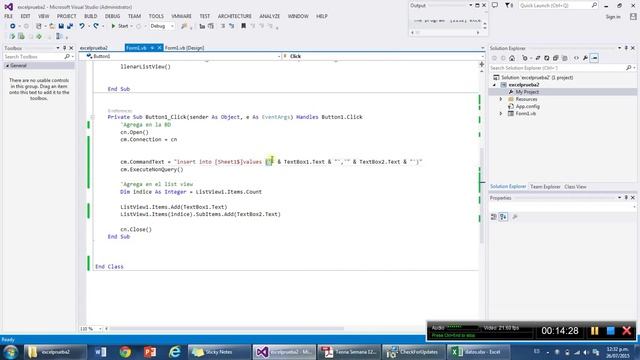Collapse the excelprueba2 project node

pyautogui.click(x=494, y=85)
